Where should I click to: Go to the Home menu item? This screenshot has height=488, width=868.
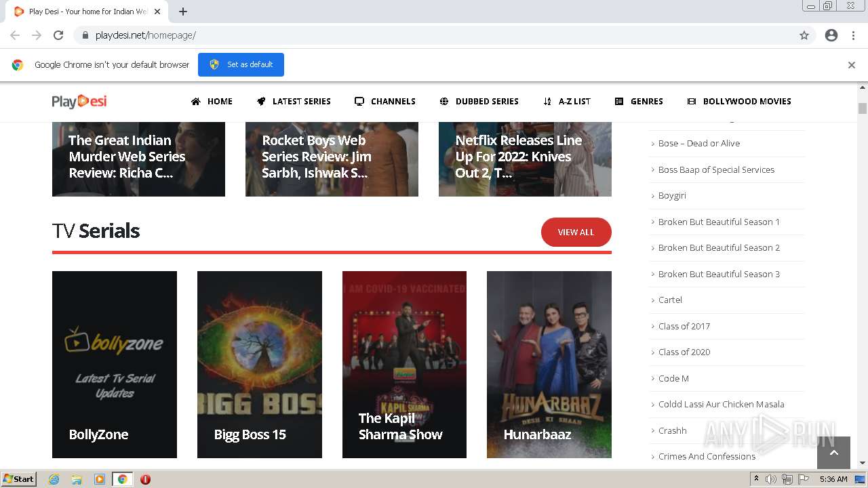[212, 102]
